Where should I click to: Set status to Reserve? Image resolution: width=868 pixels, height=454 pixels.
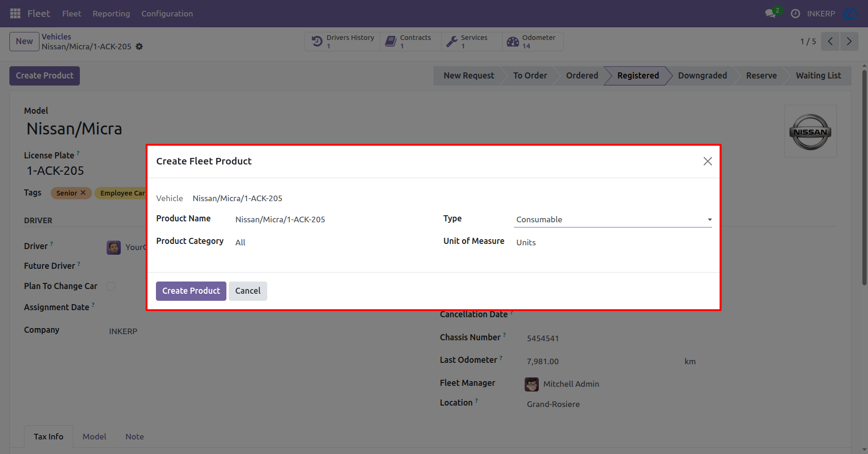tap(761, 76)
